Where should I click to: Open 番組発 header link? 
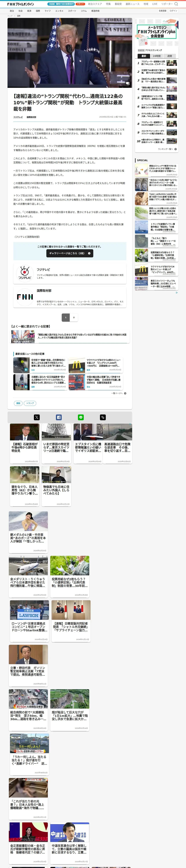coord(118,4)
